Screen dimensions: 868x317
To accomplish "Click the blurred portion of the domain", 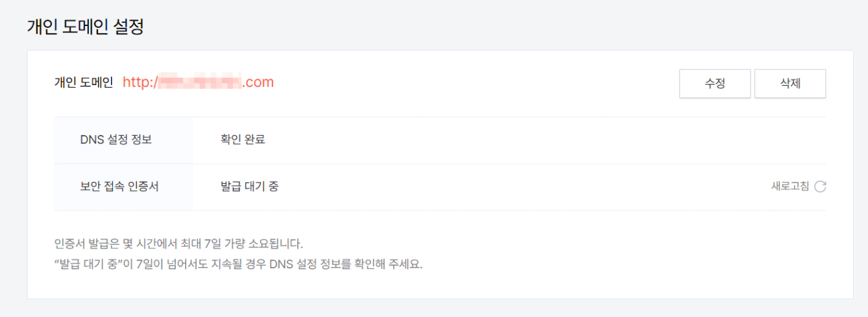I will pyautogui.click(x=200, y=82).
